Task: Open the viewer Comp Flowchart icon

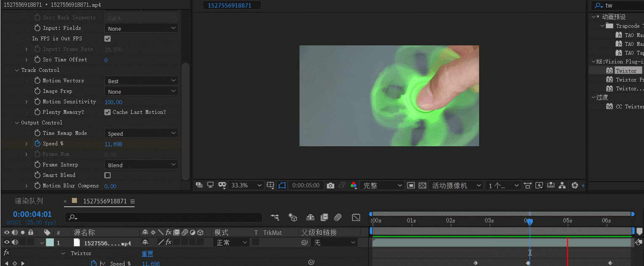Action: point(562,185)
